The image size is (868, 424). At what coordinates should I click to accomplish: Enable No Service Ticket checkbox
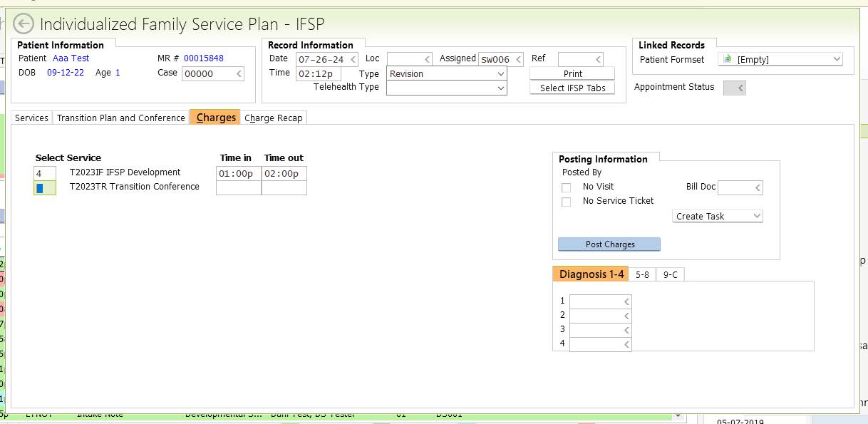[567, 202]
